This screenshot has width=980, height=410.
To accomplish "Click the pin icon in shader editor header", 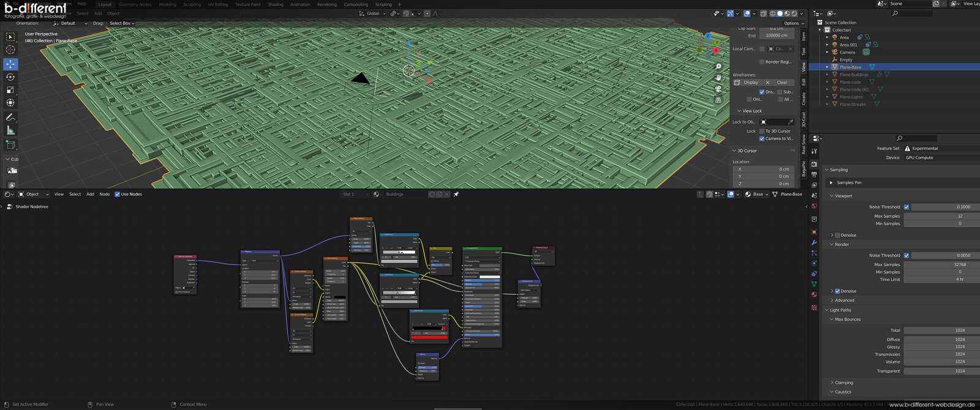I will click(456, 194).
